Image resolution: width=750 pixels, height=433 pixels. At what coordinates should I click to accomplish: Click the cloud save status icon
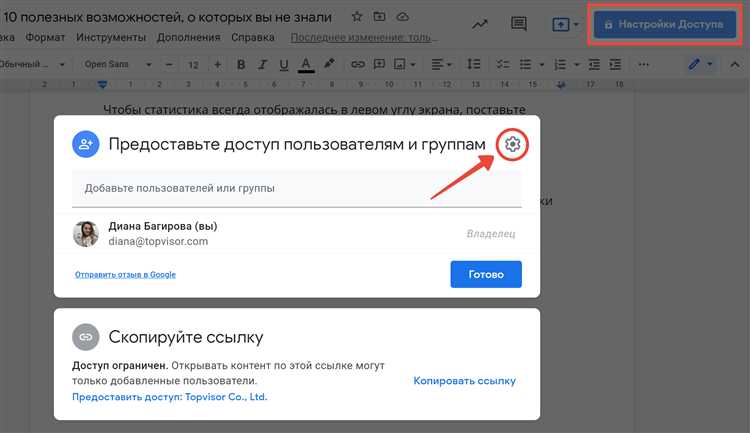point(403,17)
